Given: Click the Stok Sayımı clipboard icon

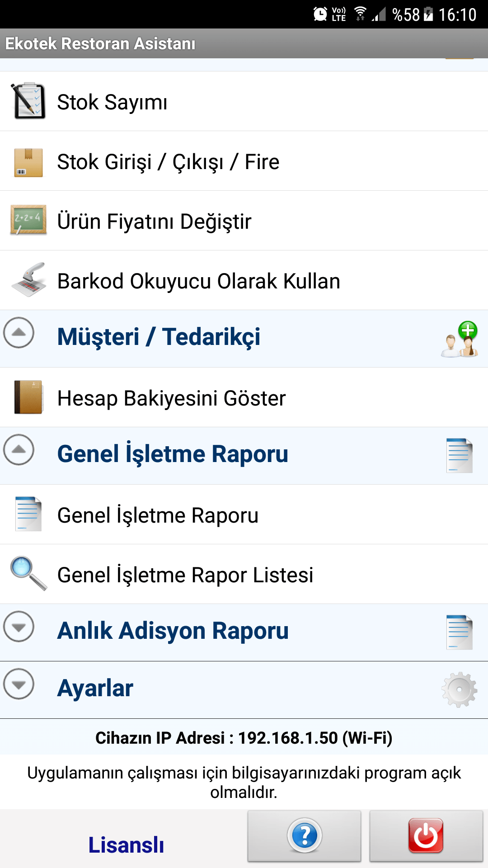Looking at the screenshot, I should (x=28, y=101).
